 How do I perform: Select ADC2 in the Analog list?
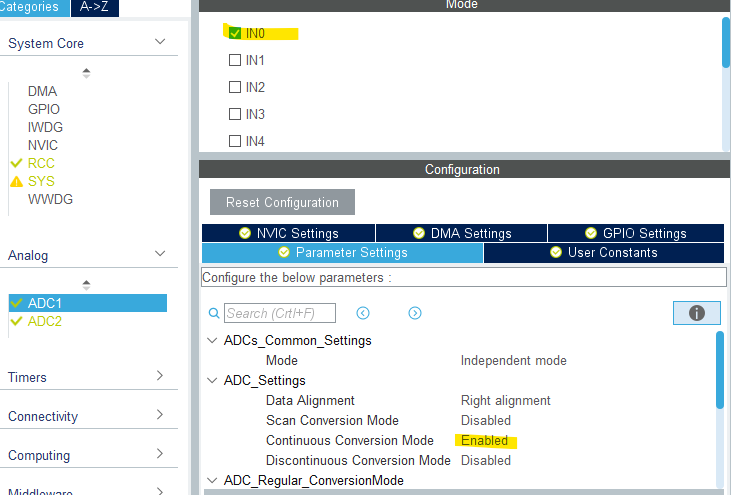(44, 321)
